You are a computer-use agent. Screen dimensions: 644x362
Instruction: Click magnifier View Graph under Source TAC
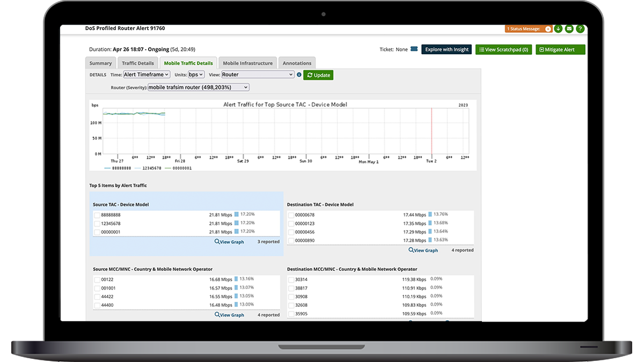(x=229, y=242)
